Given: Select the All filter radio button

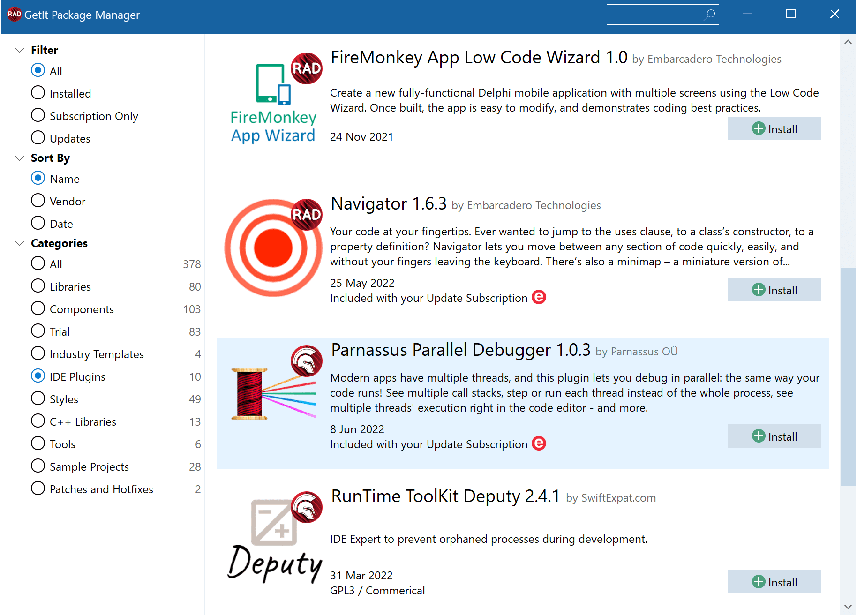Looking at the screenshot, I should pos(38,70).
